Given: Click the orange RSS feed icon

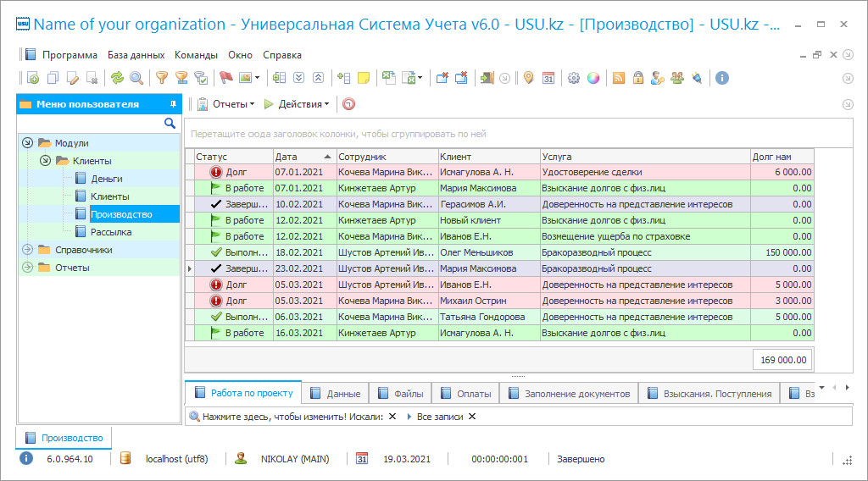Looking at the screenshot, I should (618, 78).
